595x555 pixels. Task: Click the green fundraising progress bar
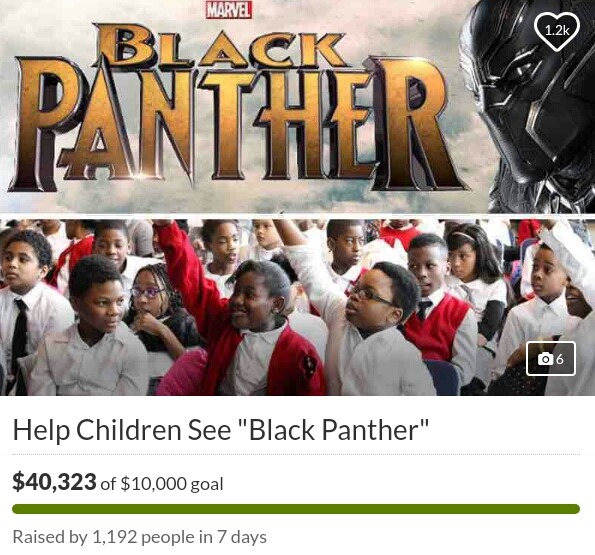296,509
